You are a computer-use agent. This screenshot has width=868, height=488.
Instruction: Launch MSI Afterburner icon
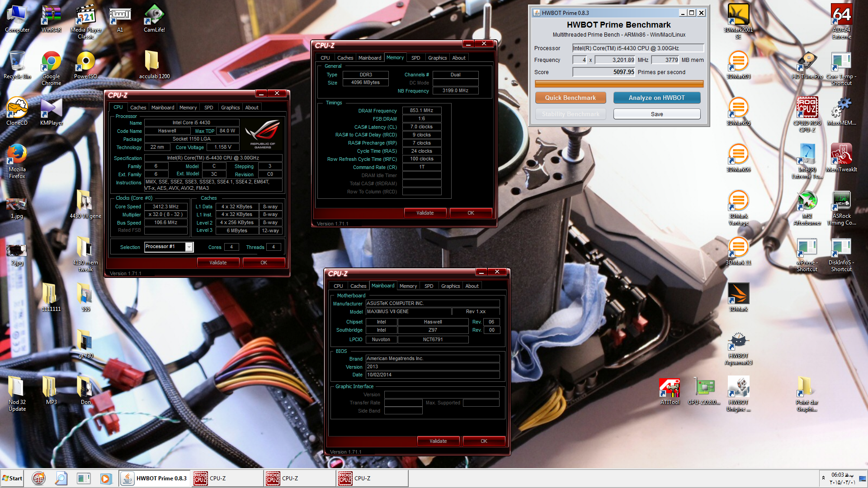point(807,207)
